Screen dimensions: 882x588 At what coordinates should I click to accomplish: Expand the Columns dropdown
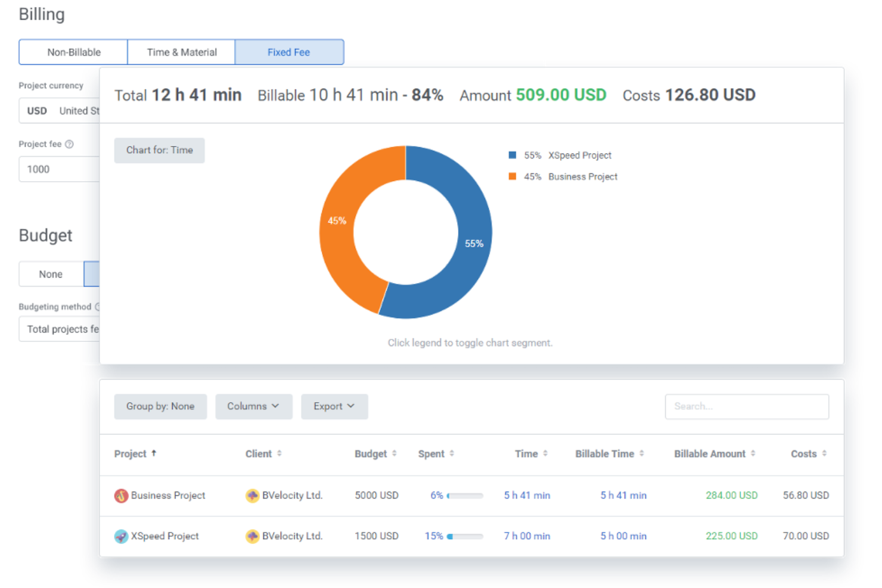point(254,406)
